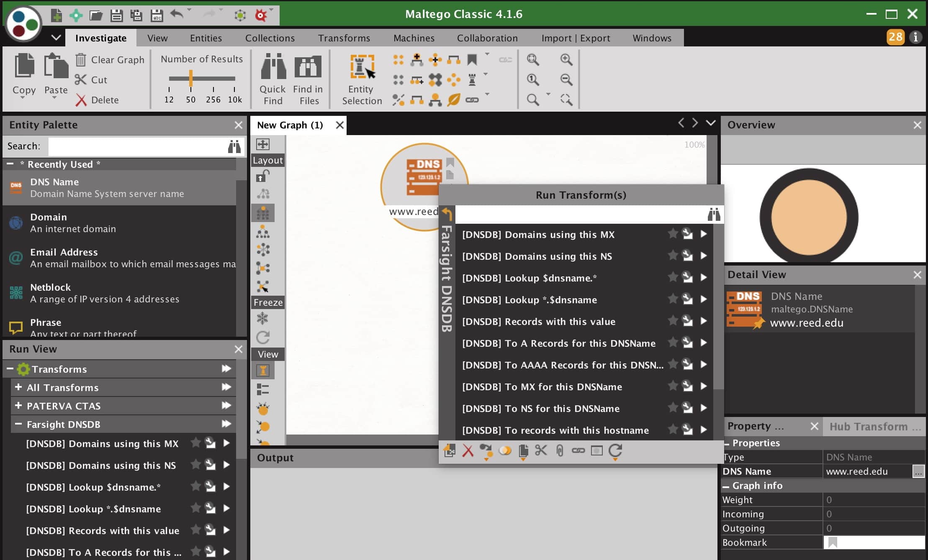Expand All Transforms in Run View
Viewport: 928px width, 560px height.
18,387
